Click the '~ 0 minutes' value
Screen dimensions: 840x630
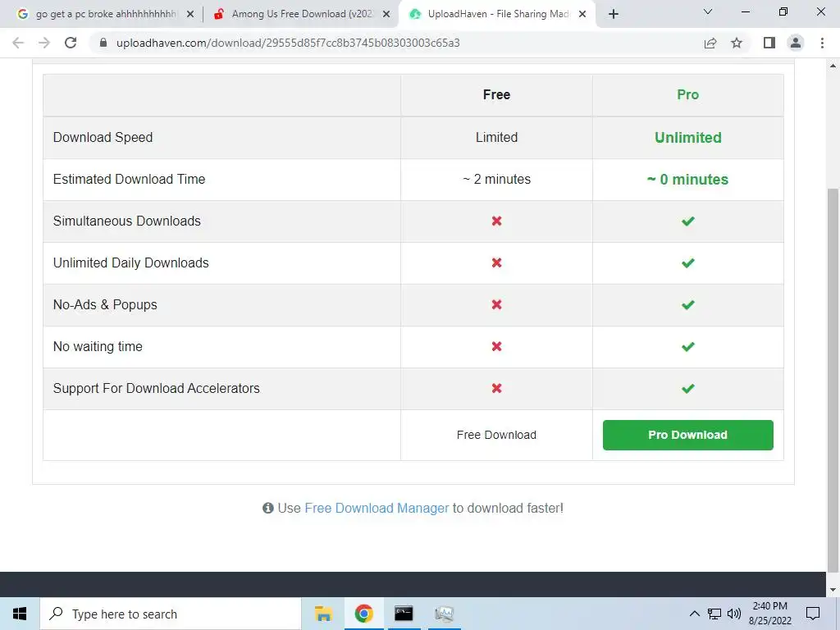688,180
